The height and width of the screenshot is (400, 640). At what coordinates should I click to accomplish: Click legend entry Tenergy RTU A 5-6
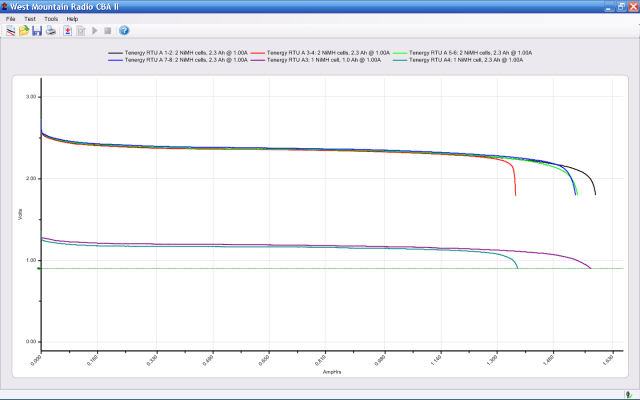(x=470, y=53)
